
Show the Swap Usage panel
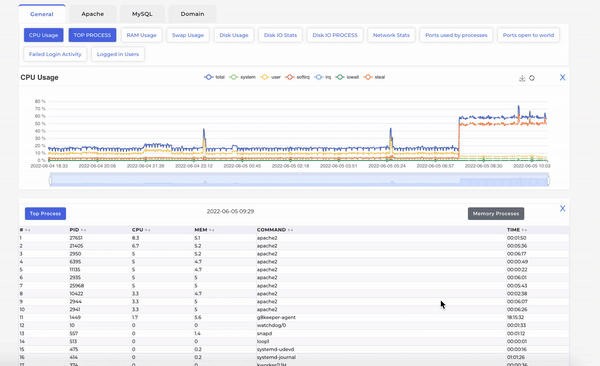point(188,35)
